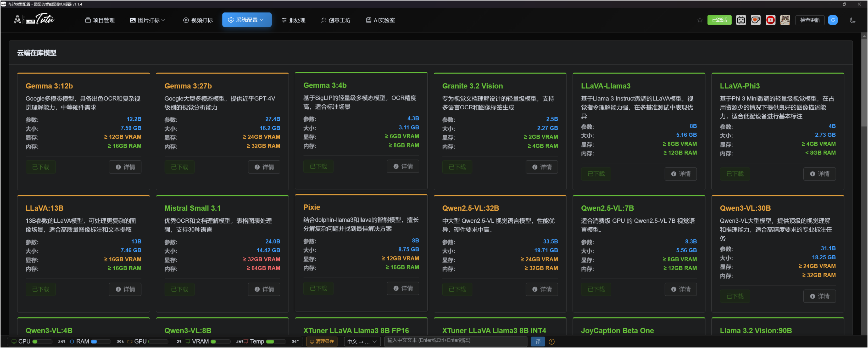Click the 清理显存 button

pyautogui.click(x=321, y=341)
